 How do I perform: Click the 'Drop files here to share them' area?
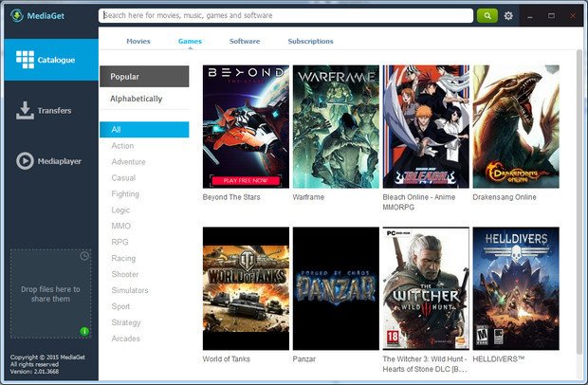tap(50, 294)
